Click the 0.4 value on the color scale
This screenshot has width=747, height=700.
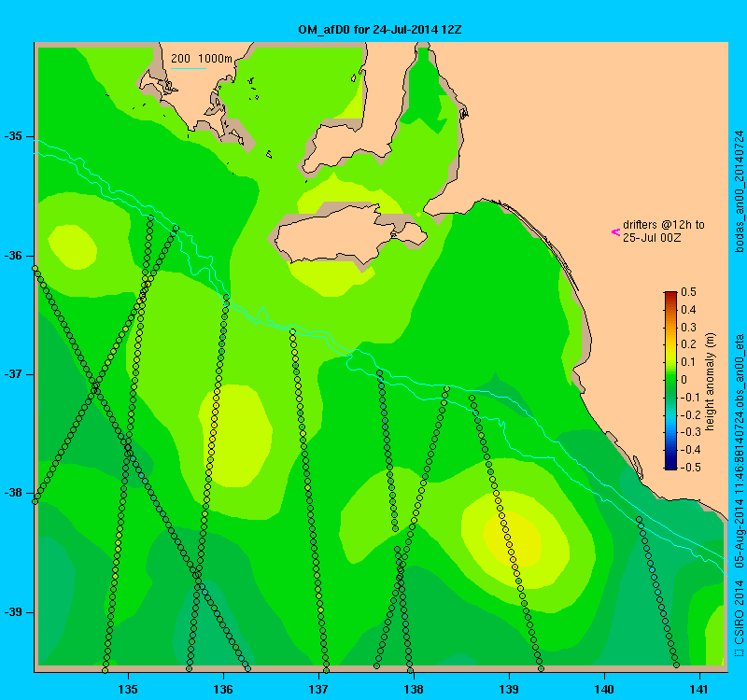[688, 310]
